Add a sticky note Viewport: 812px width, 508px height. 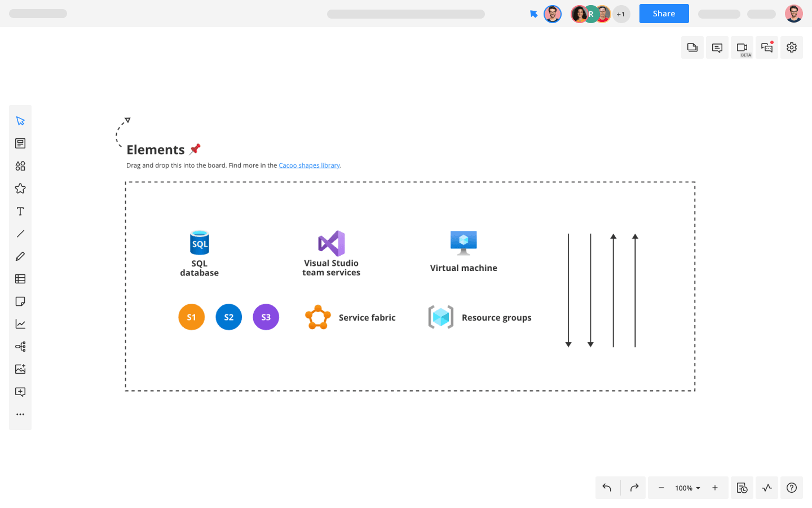click(x=20, y=301)
